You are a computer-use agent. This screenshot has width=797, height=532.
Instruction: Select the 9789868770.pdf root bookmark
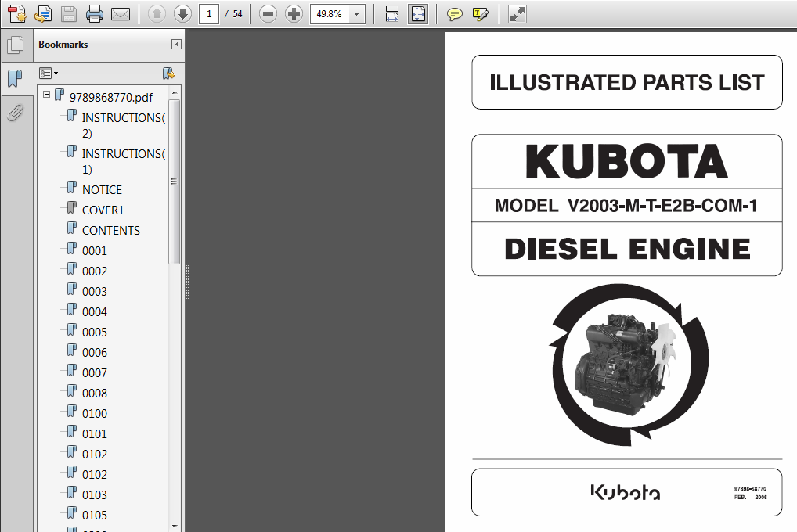tap(111, 97)
